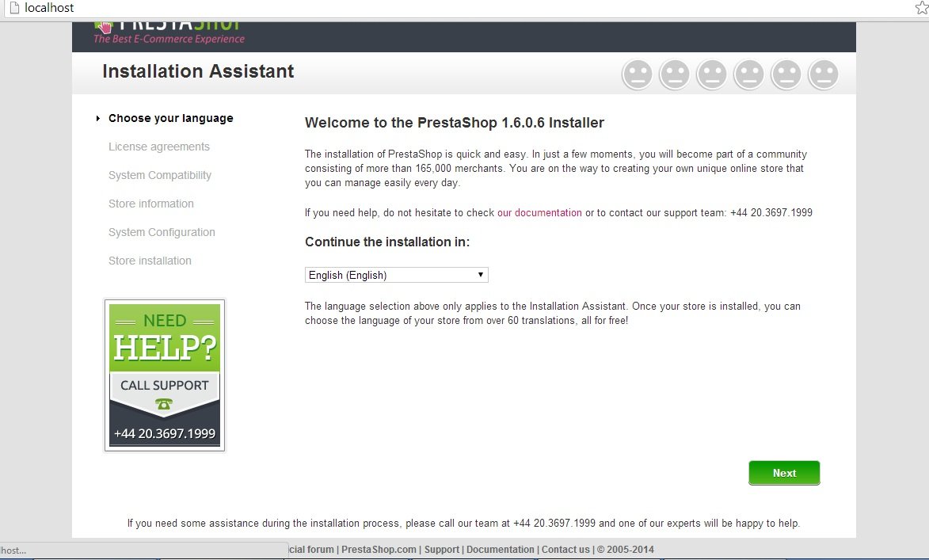Open the PrestaShop.com footer link
This screenshot has height=560, width=929.
point(379,550)
